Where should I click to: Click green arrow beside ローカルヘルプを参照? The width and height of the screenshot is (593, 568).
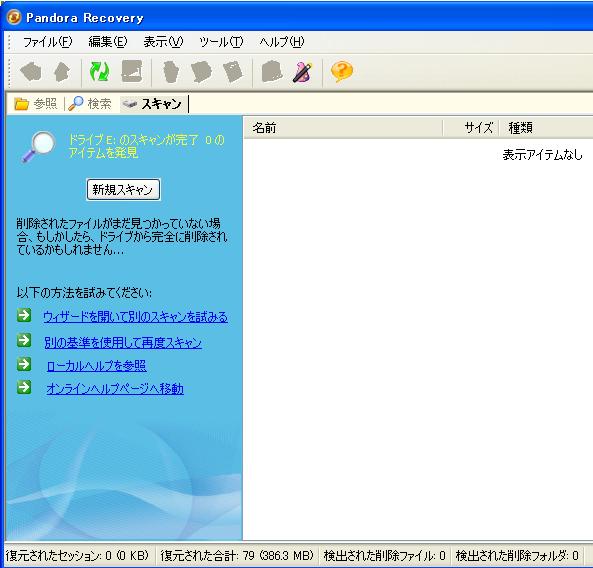click(x=24, y=364)
